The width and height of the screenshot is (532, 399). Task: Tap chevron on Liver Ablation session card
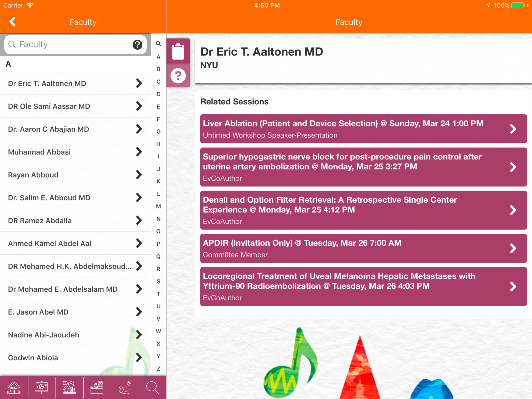pos(513,129)
